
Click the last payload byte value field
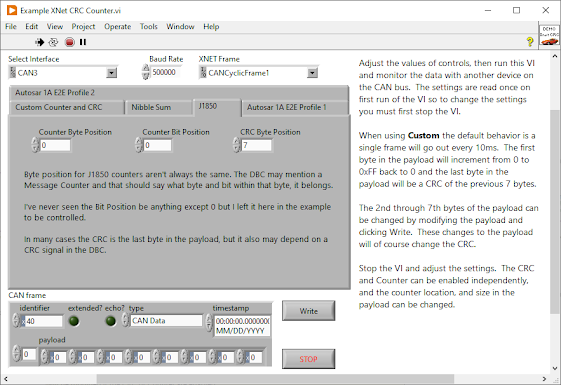point(255,357)
